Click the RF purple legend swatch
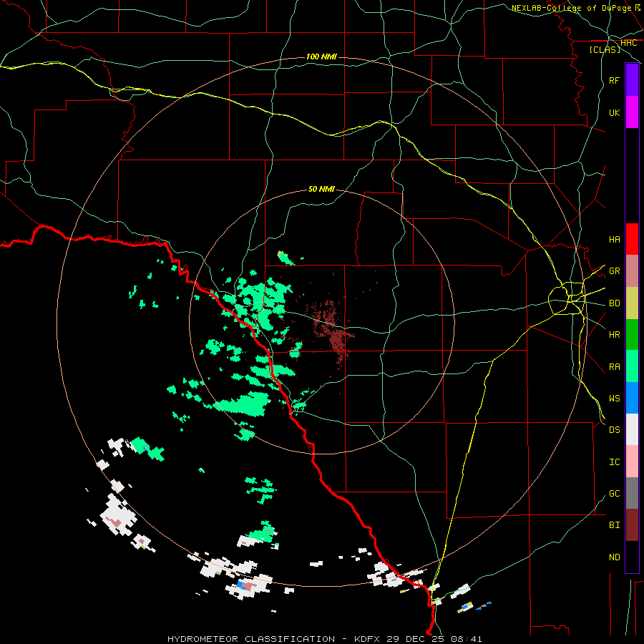This screenshot has height=644, width=644. point(632,80)
